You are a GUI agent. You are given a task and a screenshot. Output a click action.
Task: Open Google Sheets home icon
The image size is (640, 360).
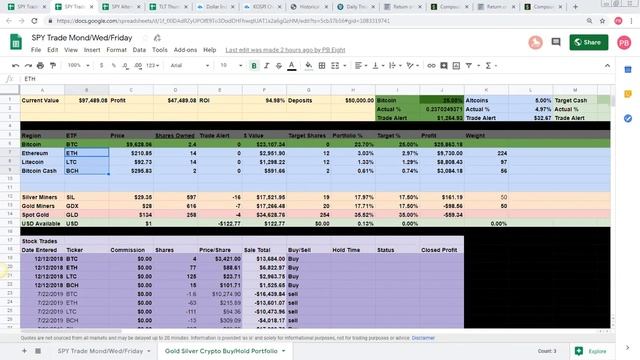(x=16, y=42)
